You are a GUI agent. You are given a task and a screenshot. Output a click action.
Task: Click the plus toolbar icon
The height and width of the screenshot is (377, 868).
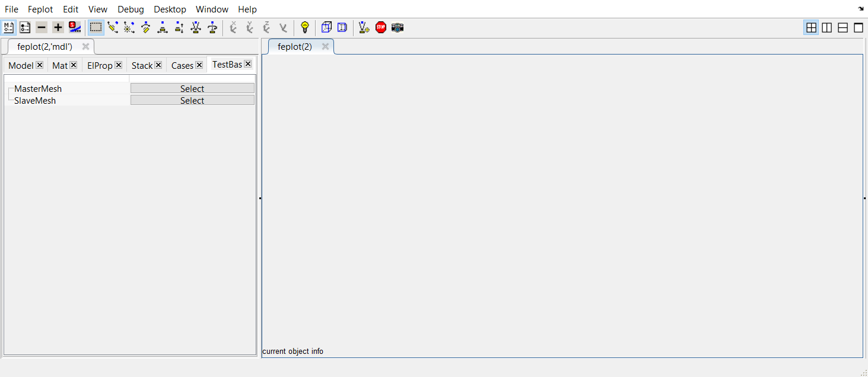coord(58,27)
